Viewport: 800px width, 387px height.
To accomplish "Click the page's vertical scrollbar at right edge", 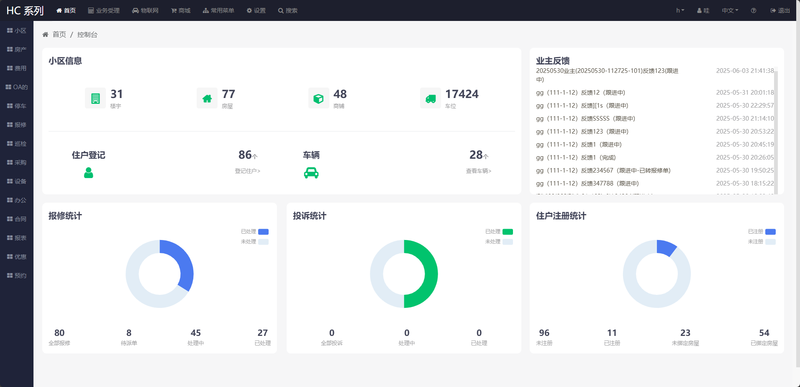I will coord(797,194).
